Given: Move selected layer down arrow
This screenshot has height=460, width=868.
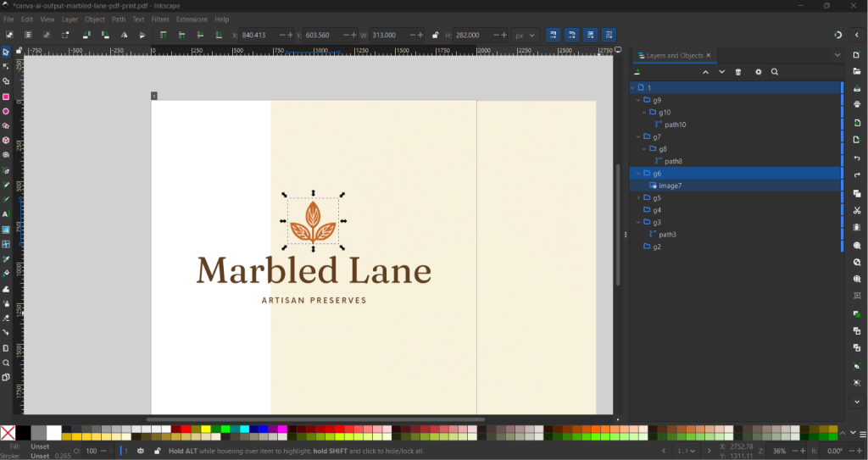Looking at the screenshot, I should click(722, 72).
